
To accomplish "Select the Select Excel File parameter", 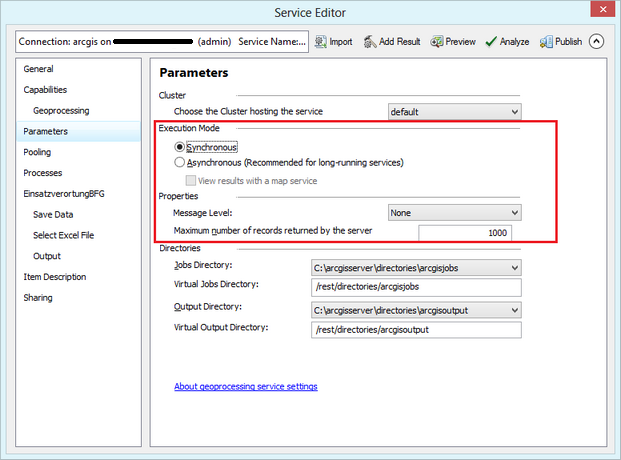I will point(63,235).
